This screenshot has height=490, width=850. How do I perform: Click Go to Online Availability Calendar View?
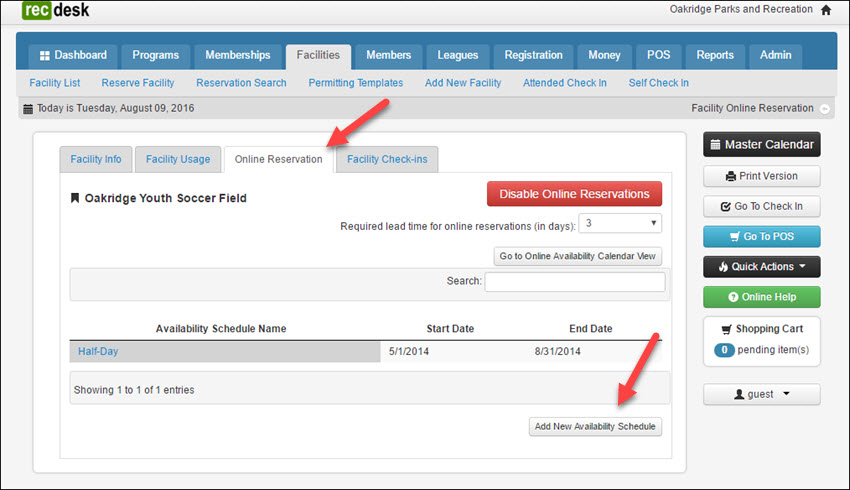point(577,256)
